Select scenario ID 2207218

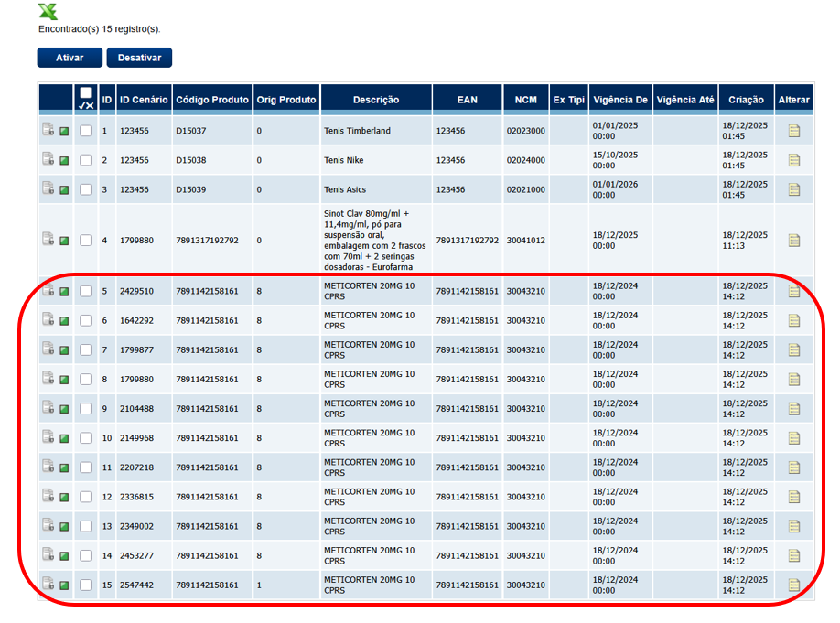[x=136, y=467]
